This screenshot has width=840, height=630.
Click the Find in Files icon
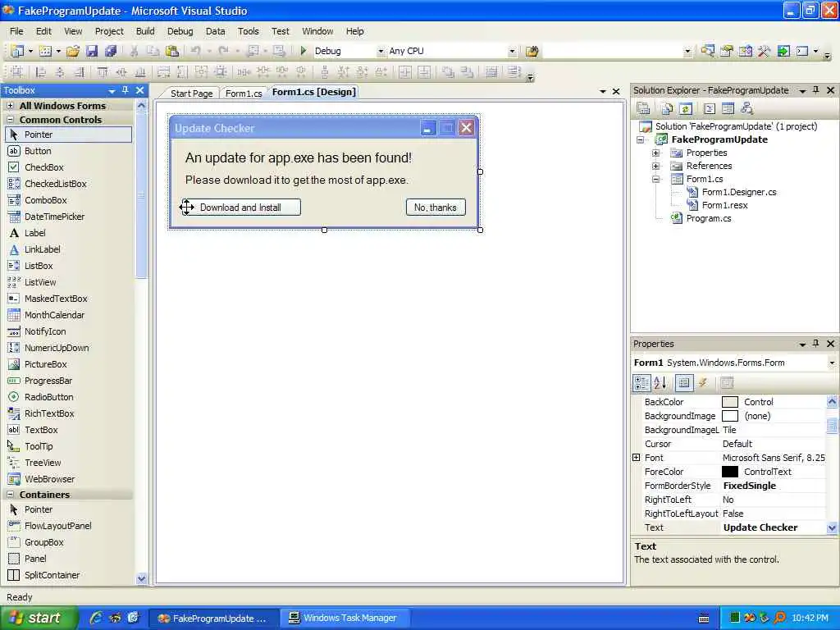tap(532, 51)
